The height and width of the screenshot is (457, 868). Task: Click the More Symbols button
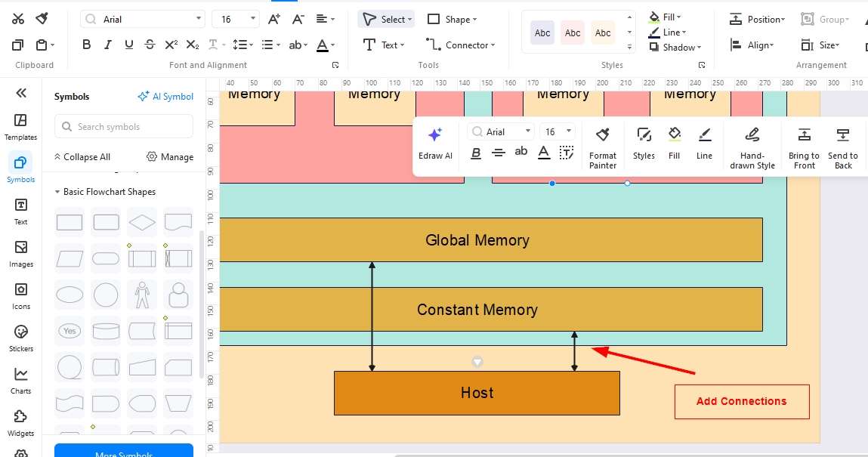123,451
